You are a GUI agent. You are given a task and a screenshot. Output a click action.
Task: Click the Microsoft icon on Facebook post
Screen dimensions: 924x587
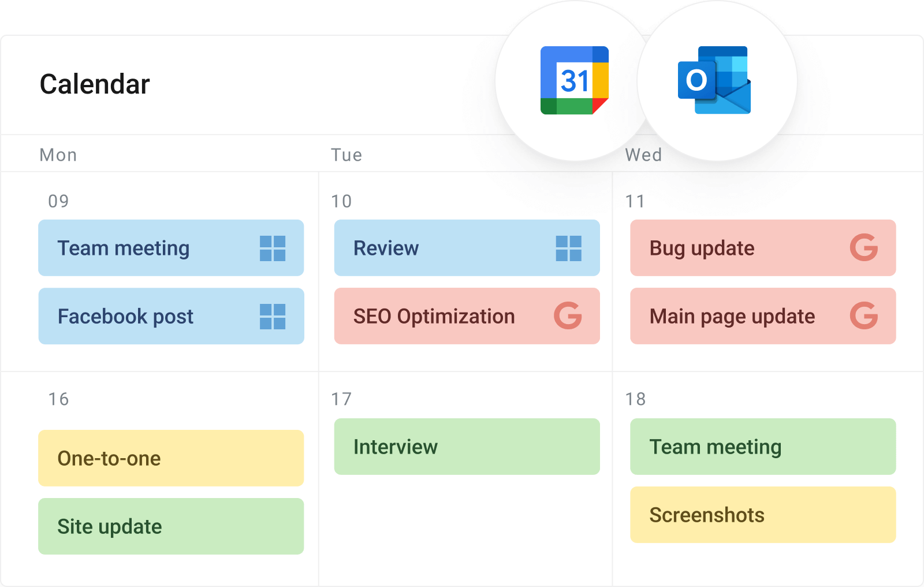[273, 316]
